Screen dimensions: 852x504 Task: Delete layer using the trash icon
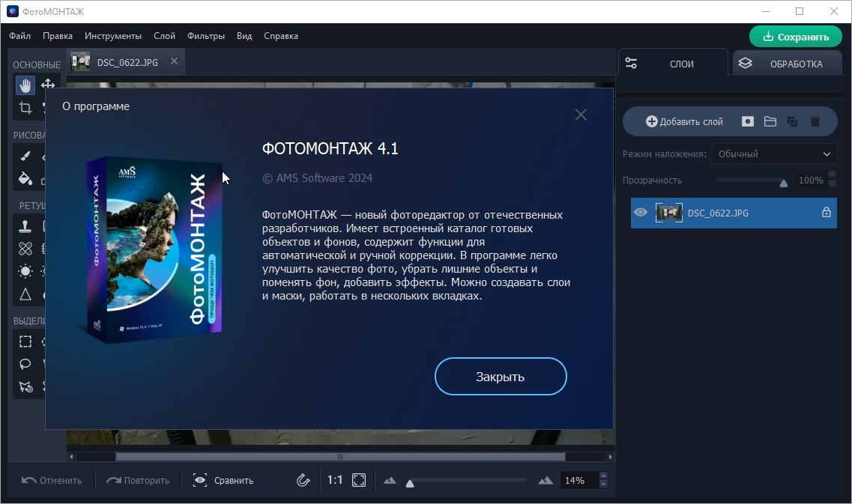click(815, 121)
